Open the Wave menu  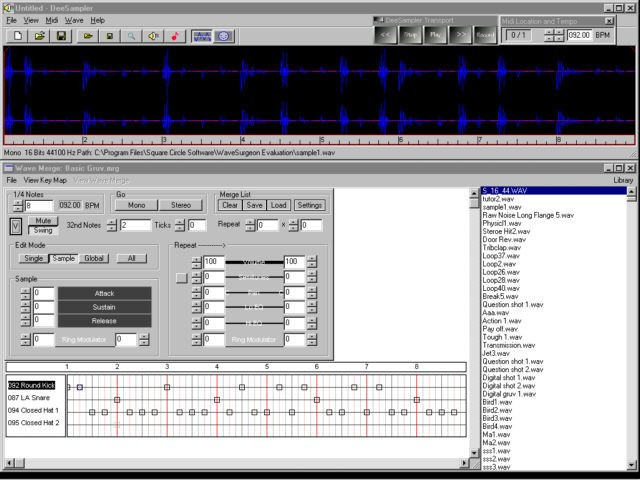[74, 20]
